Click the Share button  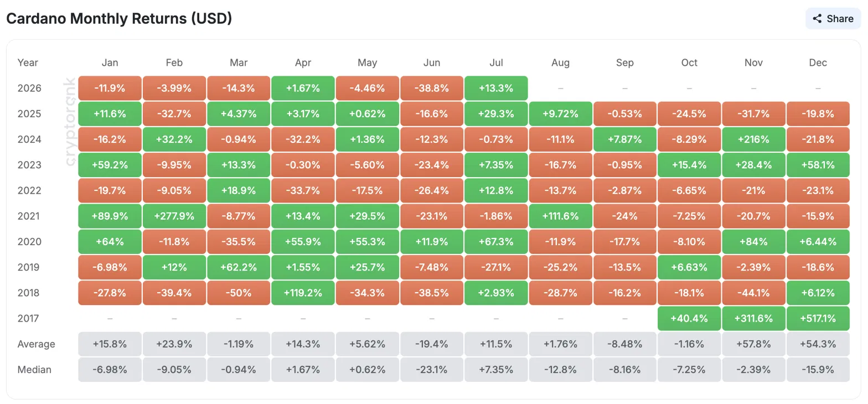833,18
